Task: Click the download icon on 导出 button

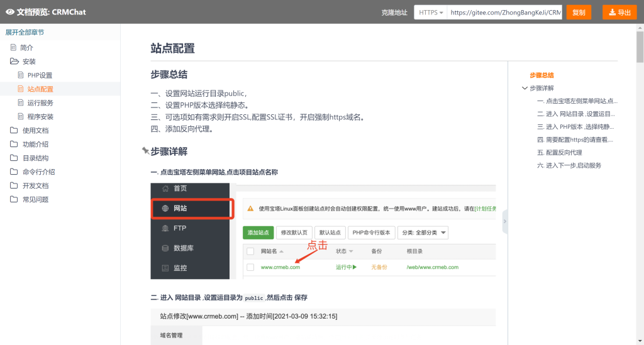Action: (x=612, y=13)
